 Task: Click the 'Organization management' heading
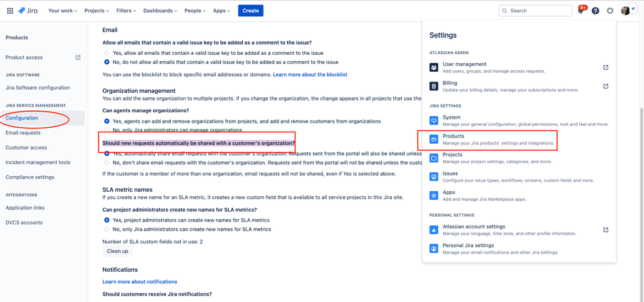[x=139, y=90]
